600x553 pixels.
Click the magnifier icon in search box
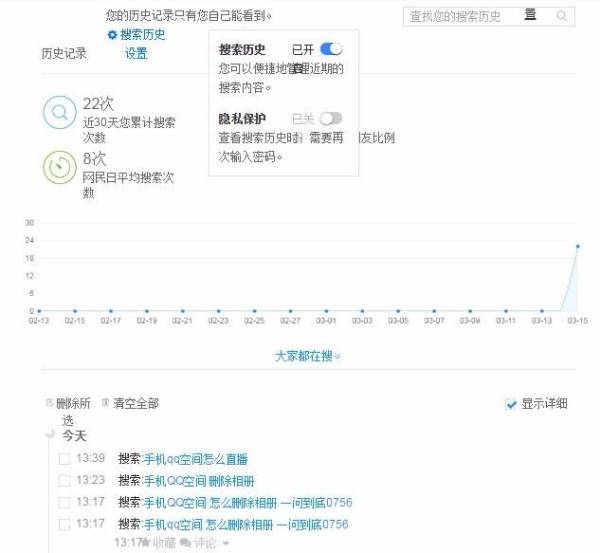[x=561, y=16]
